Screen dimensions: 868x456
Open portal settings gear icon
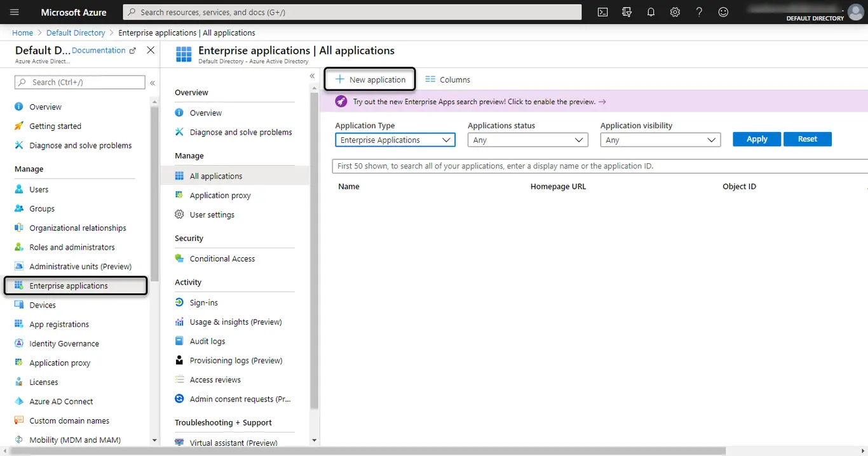click(675, 12)
